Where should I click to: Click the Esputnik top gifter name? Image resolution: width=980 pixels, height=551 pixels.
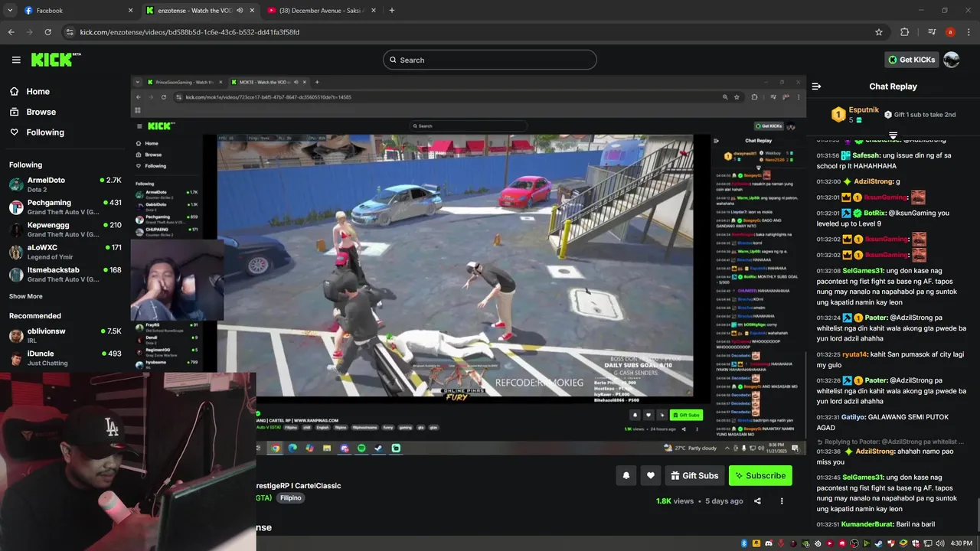tap(864, 110)
